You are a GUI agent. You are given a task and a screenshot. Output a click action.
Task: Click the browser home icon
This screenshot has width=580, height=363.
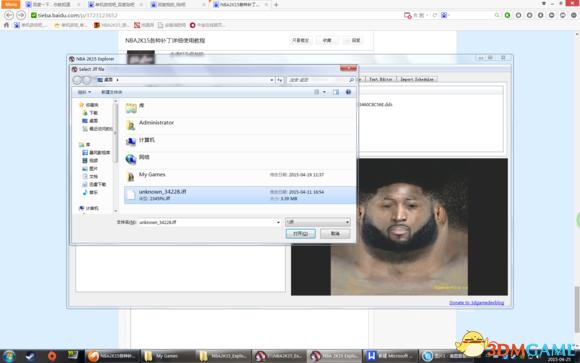[x=6, y=25]
